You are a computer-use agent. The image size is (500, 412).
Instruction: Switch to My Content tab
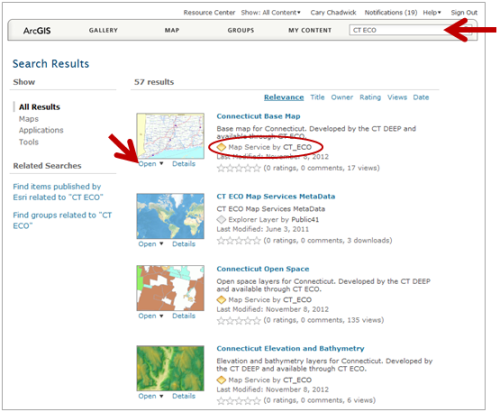point(310,30)
